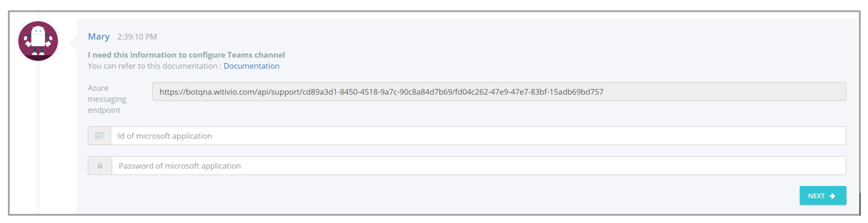
Task: Click the ID card icon
Action: click(x=100, y=136)
